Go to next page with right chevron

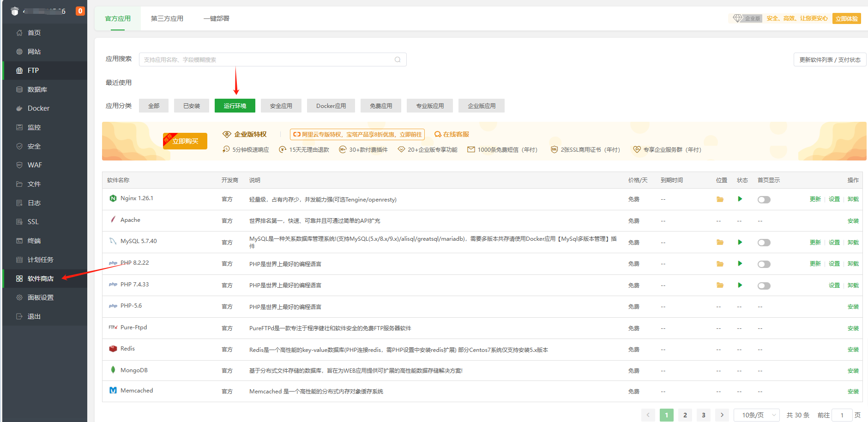pyautogui.click(x=722, y=415)
